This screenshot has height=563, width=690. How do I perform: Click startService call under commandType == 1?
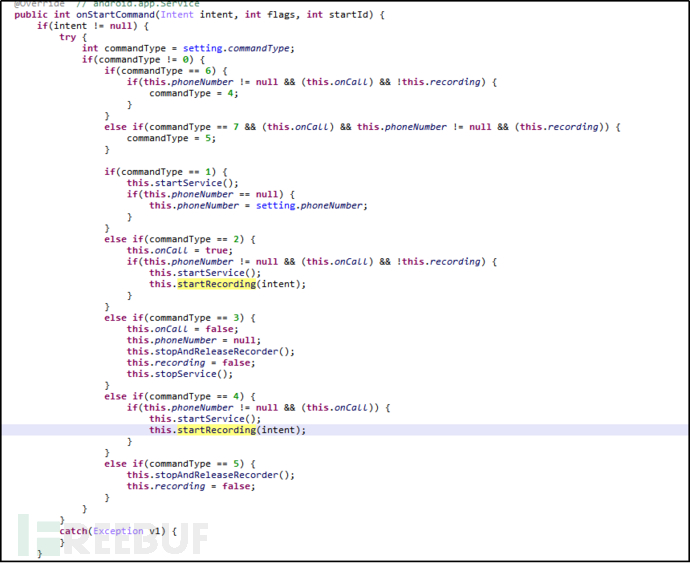click(183, 183)
